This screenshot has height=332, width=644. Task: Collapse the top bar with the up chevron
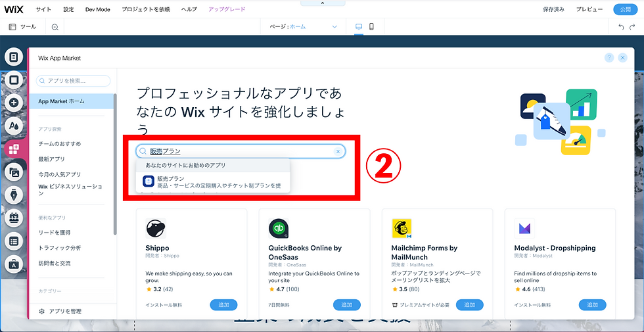pos(322,3)
